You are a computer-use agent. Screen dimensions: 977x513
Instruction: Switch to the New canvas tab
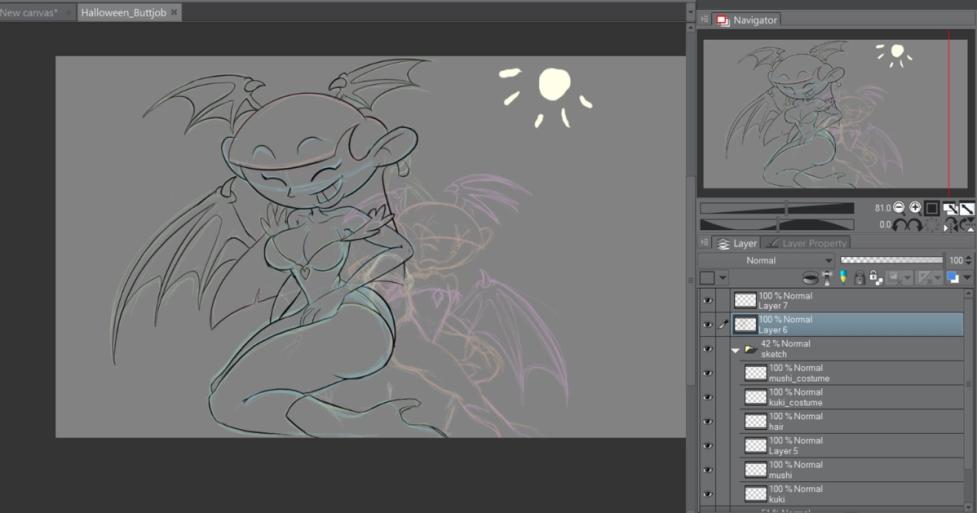pos(30,12)
